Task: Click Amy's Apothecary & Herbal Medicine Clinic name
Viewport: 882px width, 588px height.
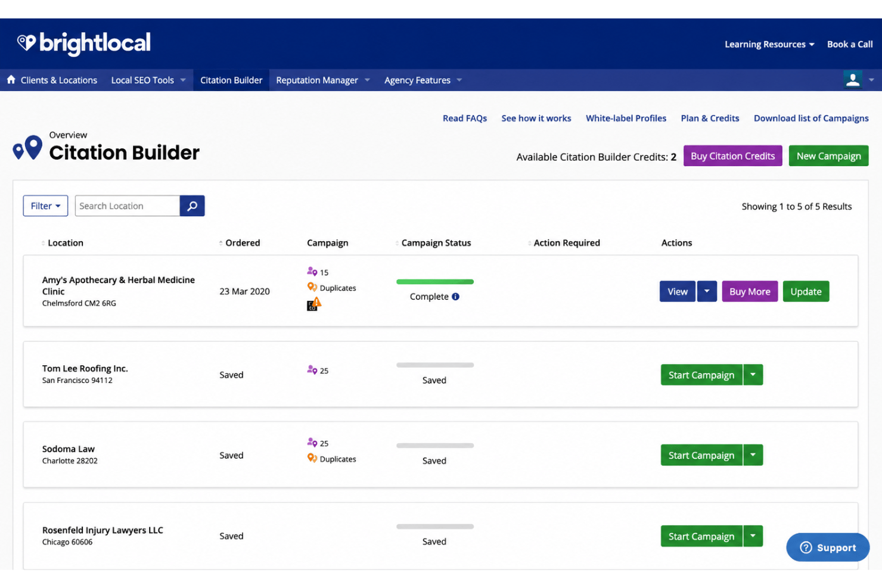Action: point(119,285)
